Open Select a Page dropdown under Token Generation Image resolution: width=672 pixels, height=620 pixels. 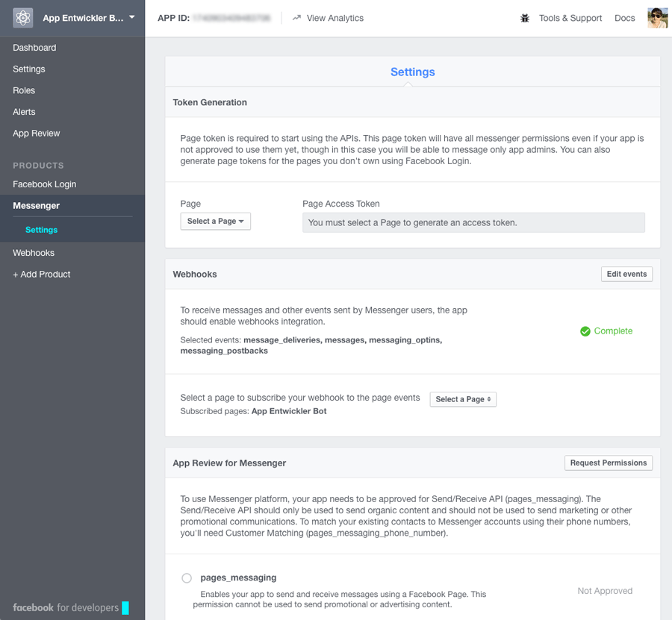[216, 222]
